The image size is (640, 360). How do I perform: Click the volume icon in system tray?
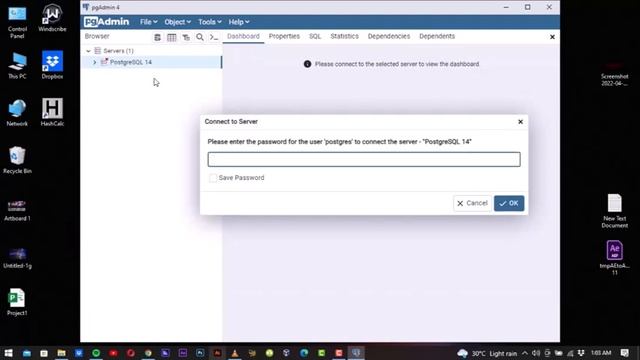point(536,353)
